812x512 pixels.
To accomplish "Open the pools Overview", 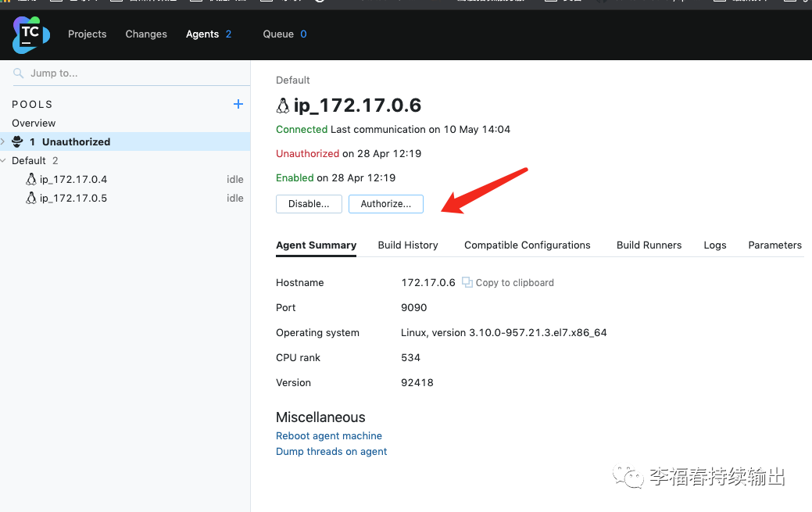I will click(34, 124).
